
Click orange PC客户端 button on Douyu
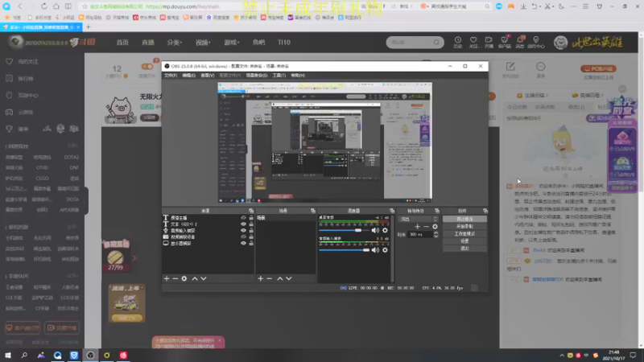click(x=598, y=69)
